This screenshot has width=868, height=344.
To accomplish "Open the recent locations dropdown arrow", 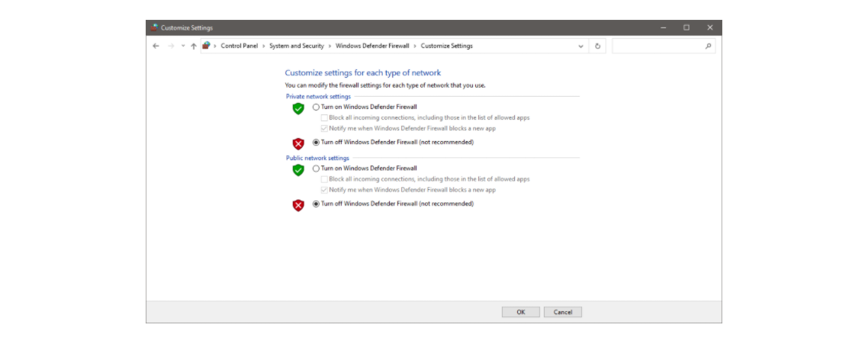I will 183,46.
